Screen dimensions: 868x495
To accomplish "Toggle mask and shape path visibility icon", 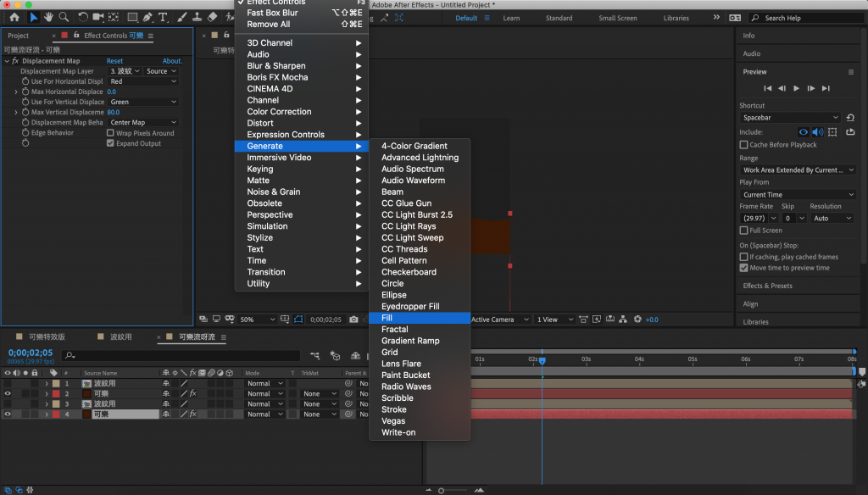I will pyautogui.click(x=298, y=320).
